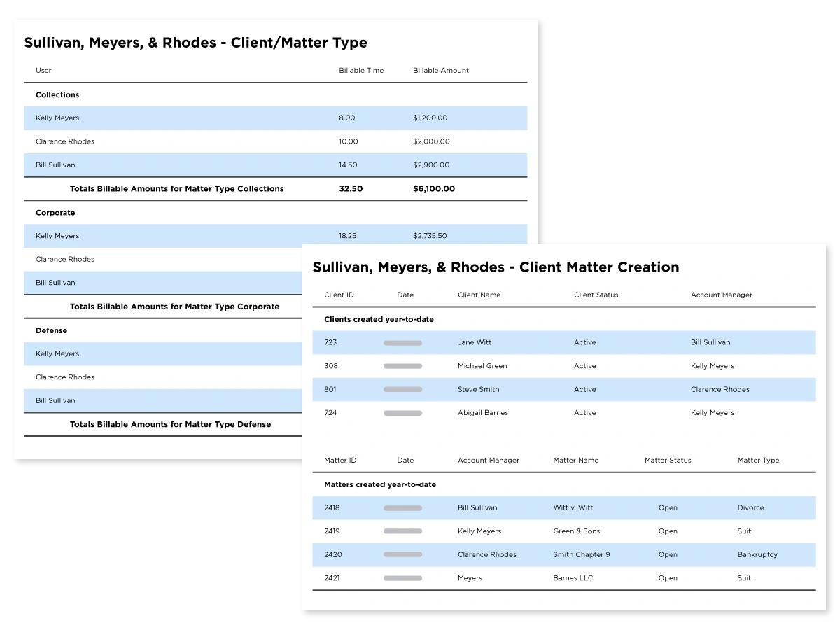Click the Collections section heading
840x630 pixels.
click(57, 95)
